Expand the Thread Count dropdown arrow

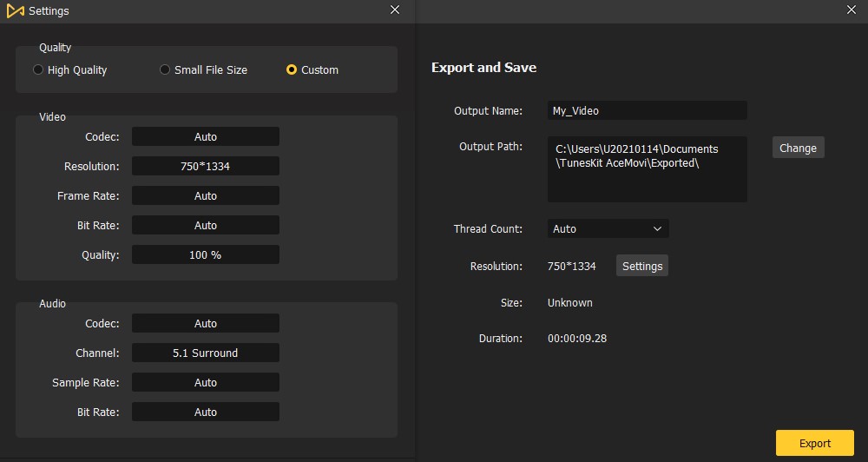pos(657,228)
